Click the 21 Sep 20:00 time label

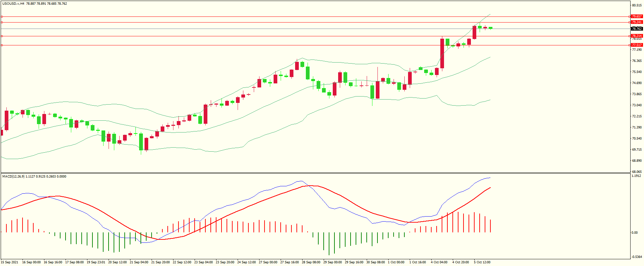coord(160,262)
